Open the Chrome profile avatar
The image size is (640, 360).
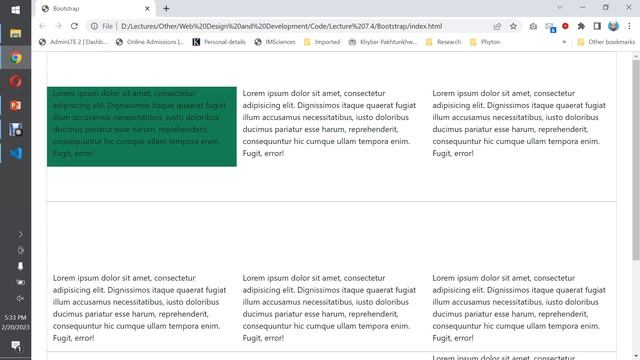[x=613, y=26]
